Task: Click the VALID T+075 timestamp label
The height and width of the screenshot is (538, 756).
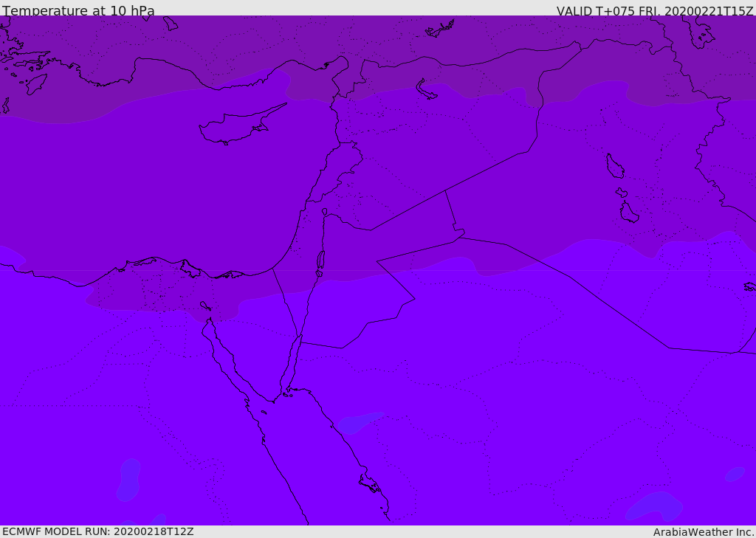Action: [x=654, y=11]
